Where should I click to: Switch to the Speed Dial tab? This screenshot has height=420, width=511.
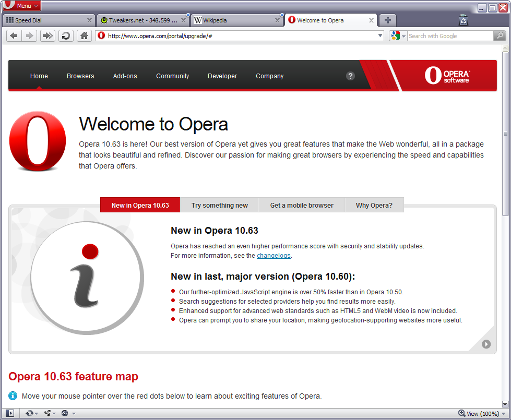49,20
